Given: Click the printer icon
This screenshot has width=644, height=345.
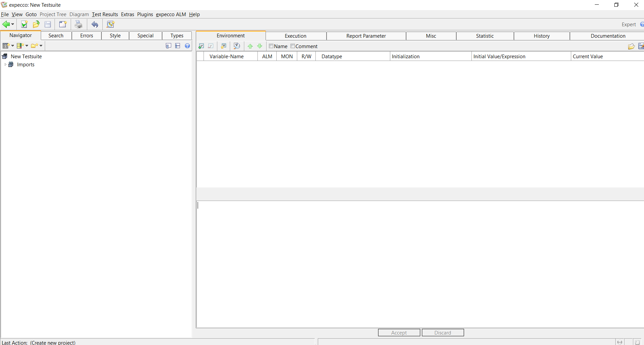Looking at the screenshot, I should pos(79,24).
